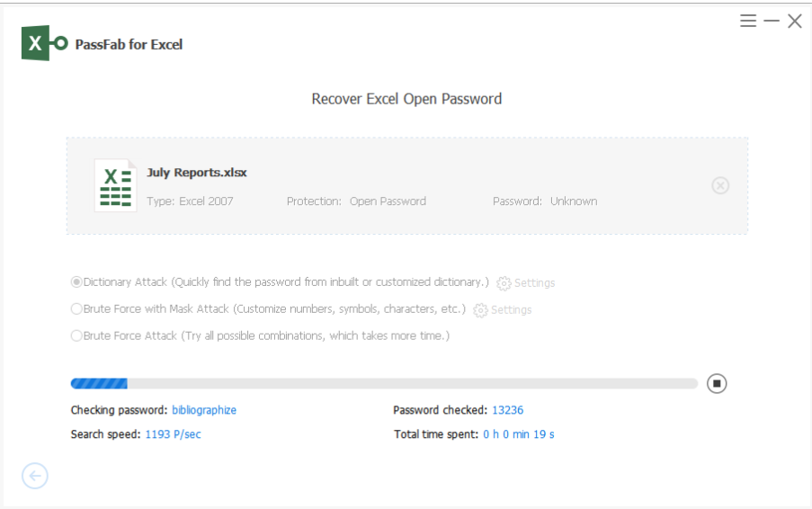Viewport: 812px width, 509px height.
Task: Remove the July Reports.xlsx file with X icon
Action: click(720, 185)
